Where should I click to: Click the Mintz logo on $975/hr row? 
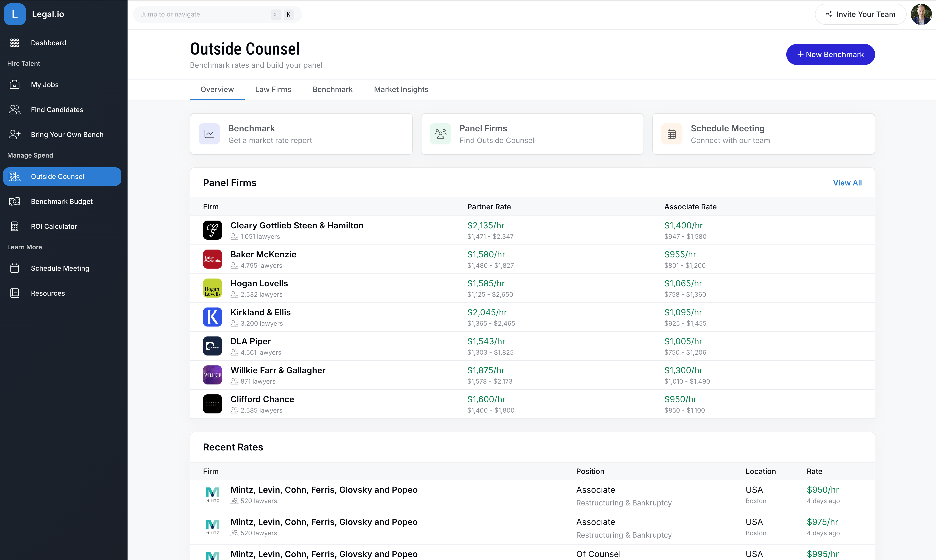coord(212,527)
